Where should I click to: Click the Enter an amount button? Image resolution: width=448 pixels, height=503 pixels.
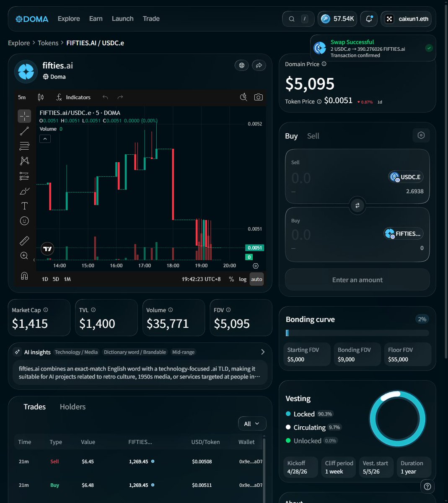coord(357,280)
